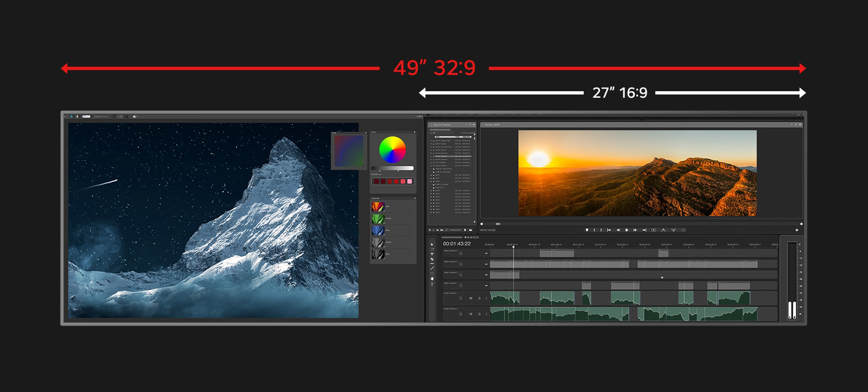Select the Hand tool in timeline toolbar
Image resolution: width=868 pixels, height=392 pixels.
click(x=432, y=279)
